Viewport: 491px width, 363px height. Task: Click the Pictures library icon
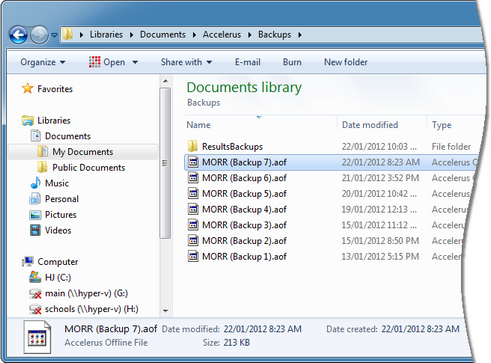(x=35, y=215)
